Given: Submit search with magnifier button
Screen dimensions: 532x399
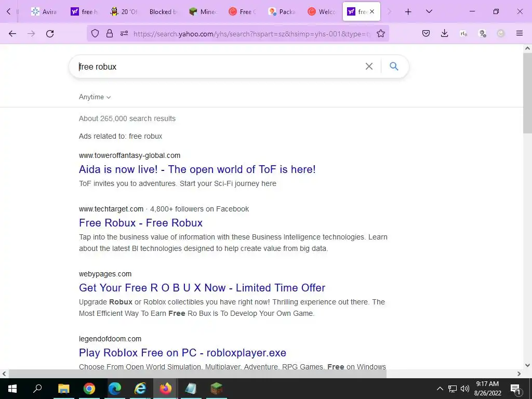Looking at the screenshot, I should point(394,66).
